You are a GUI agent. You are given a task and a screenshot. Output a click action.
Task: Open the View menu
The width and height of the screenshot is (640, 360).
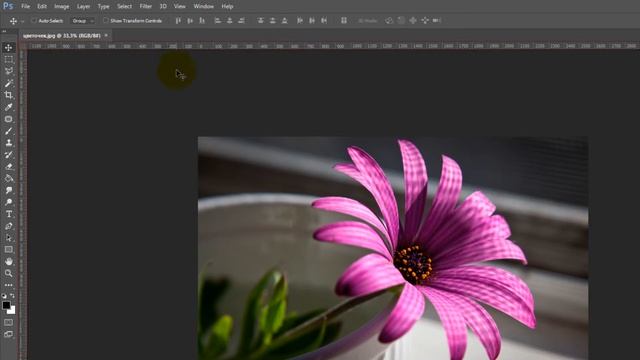tap(180, 7)
